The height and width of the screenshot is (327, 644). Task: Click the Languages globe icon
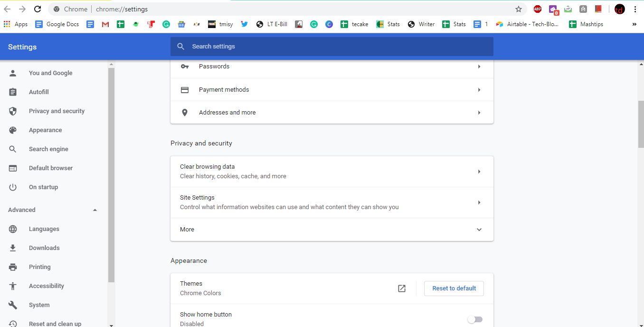[13, 229]
